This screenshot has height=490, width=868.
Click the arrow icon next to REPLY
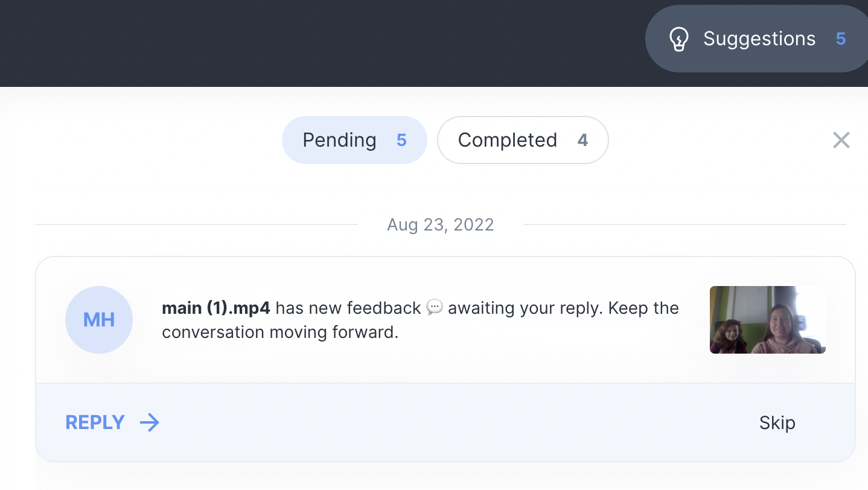[150, 422]
